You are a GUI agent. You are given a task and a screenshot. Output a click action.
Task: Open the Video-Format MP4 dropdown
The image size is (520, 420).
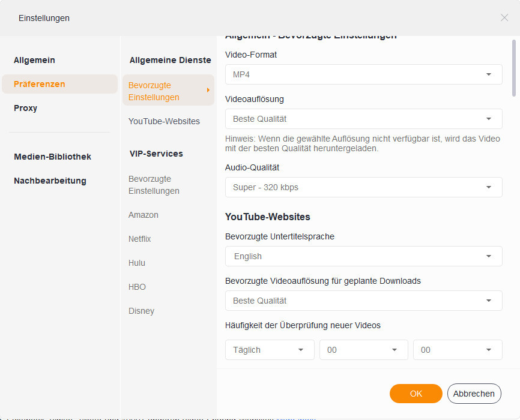point(363,74)
